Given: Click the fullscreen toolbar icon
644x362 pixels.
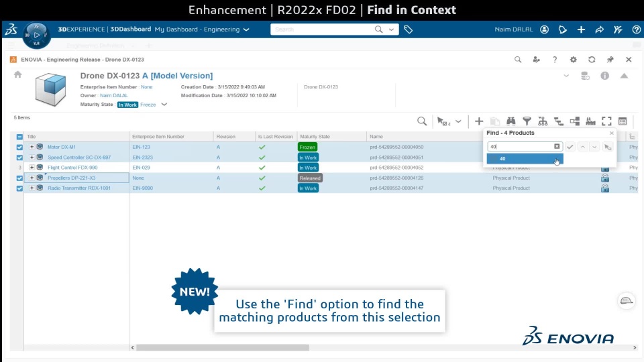Looking at the screenshot, I should (606, 121).
